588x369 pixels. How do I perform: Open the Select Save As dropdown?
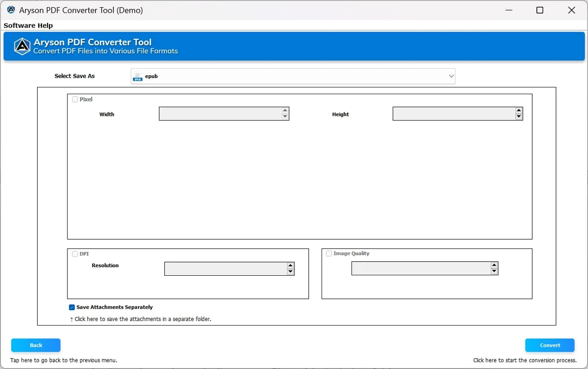(293, 76)
